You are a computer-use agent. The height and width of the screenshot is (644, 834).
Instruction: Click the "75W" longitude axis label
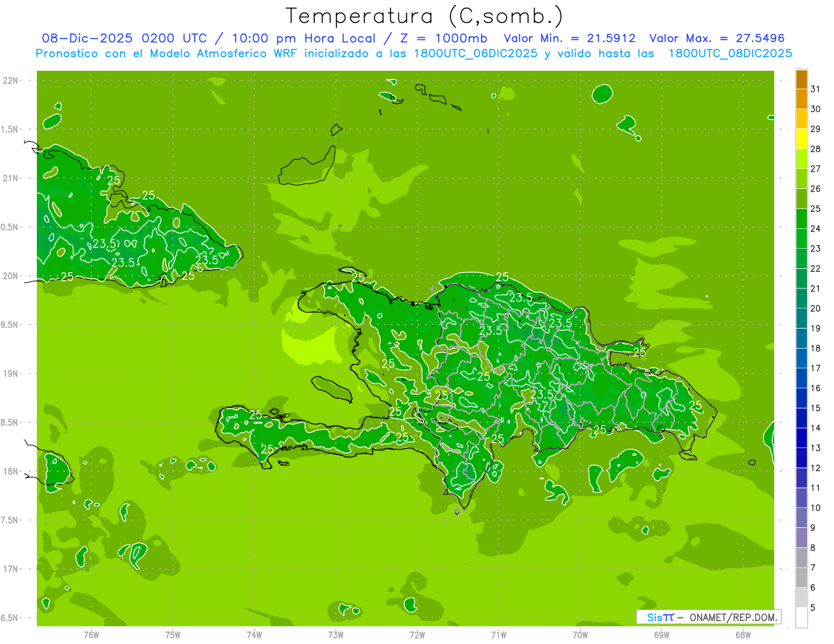[172, 634]
